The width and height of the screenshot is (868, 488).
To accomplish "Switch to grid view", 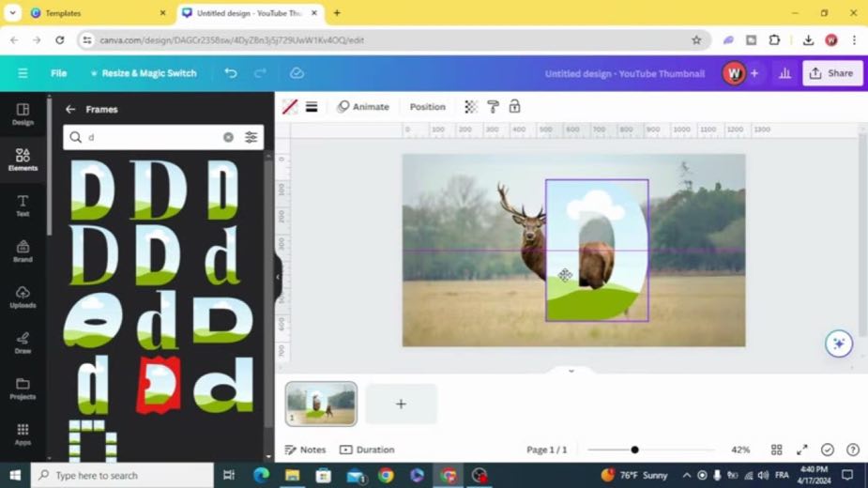I will (x=777, y=450).
